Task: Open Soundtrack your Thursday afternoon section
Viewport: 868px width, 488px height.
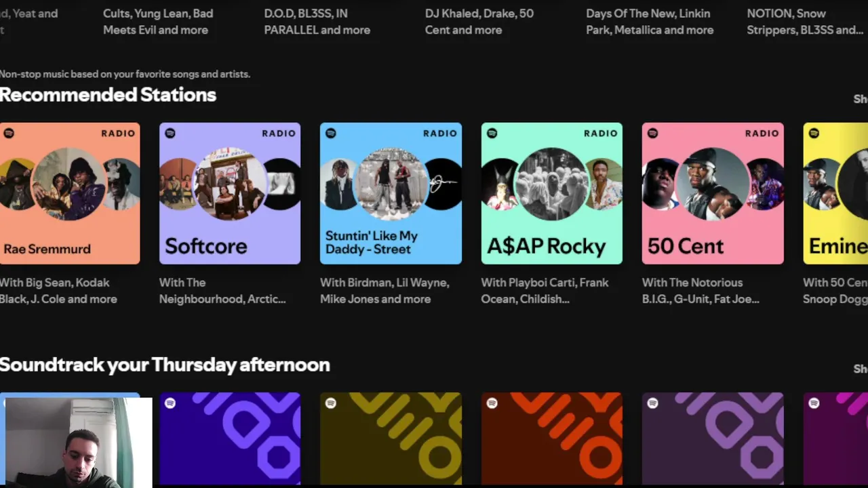Action: pos(165,365)
